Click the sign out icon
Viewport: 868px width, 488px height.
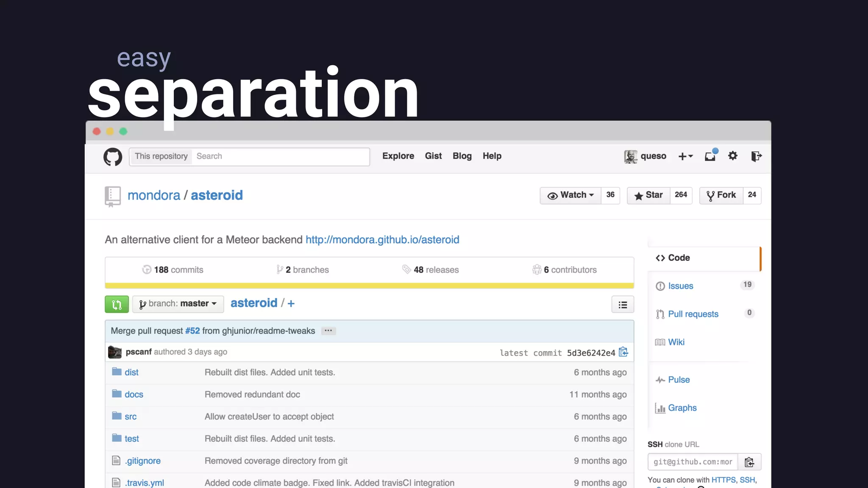click(x=756, y=156)
